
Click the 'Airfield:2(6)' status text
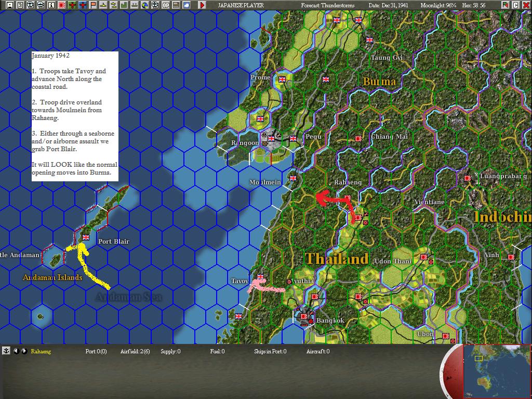coord(135,351)
